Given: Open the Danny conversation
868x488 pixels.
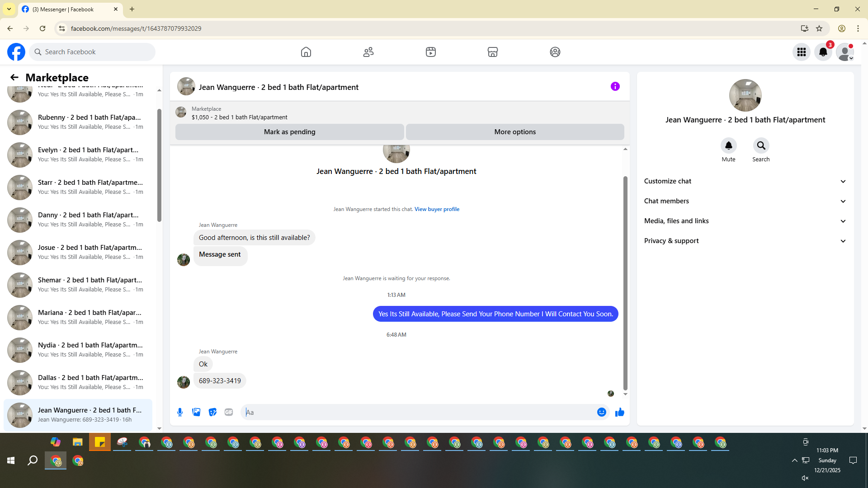Looking at the screenshot, I should pos(78,220).
